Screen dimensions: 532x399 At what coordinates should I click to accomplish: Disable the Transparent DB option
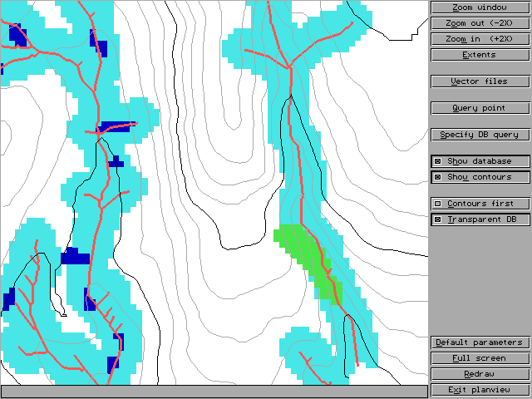[480, 219]
